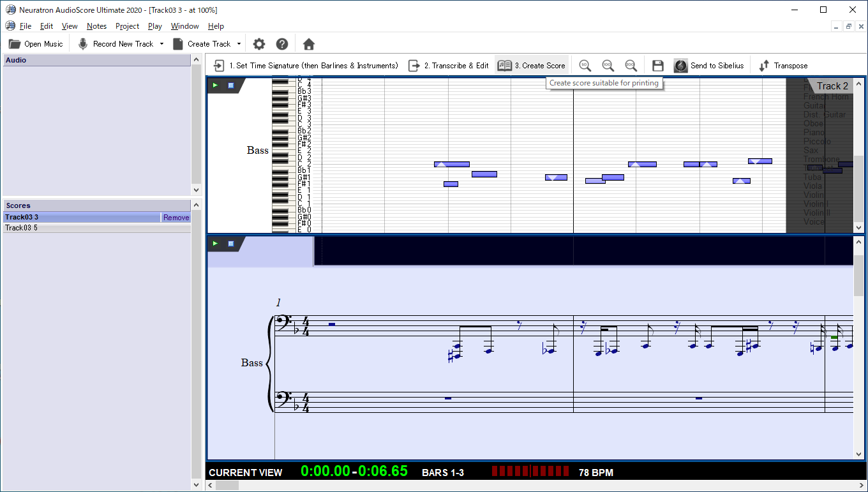Save the current score
Image resolution: width=868 pixels, height=492 pixels.
click(x=658, y=65)
